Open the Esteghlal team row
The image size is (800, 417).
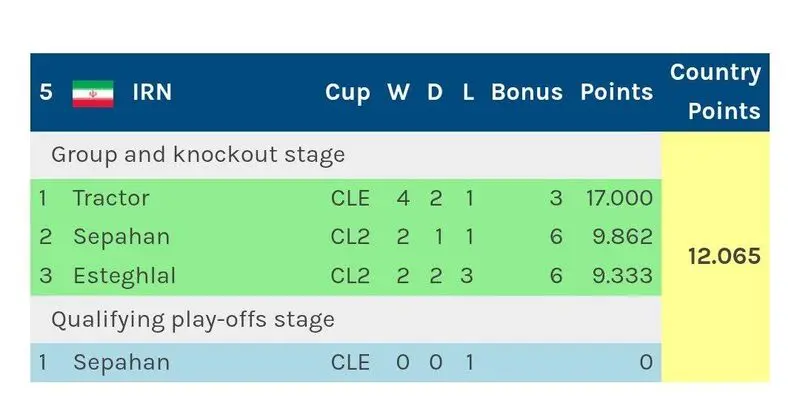(x=346, y=276)
